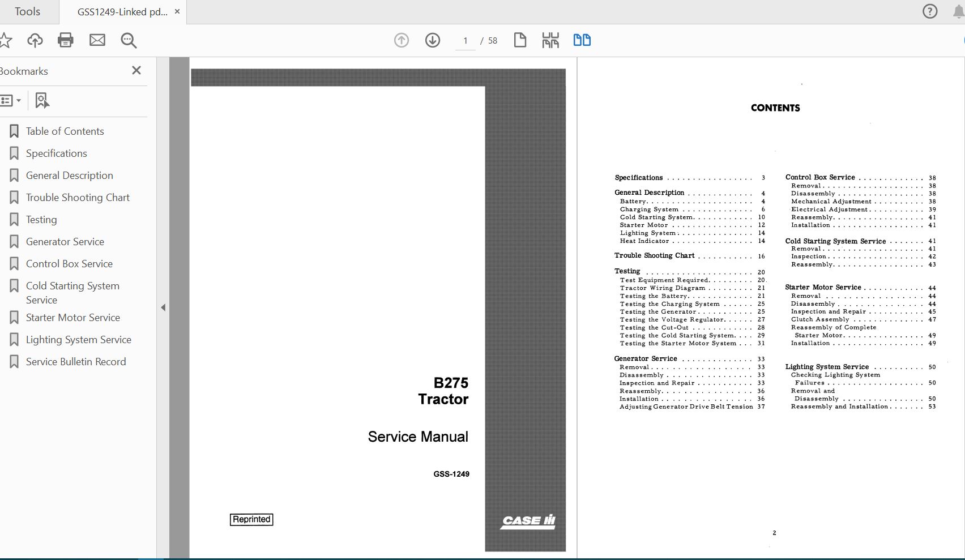Add document to favorites with star icon
Image resolution: width=965 pixels, height=560 pixels.
pyautogui.click(x=6, y=40)
